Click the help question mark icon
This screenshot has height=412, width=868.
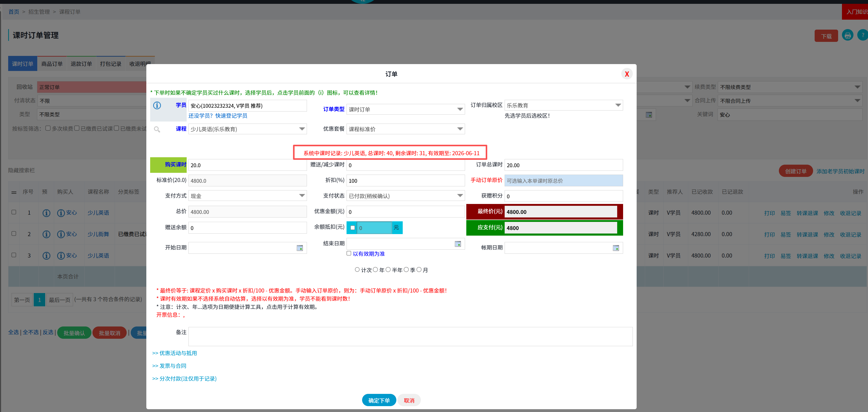863,35
